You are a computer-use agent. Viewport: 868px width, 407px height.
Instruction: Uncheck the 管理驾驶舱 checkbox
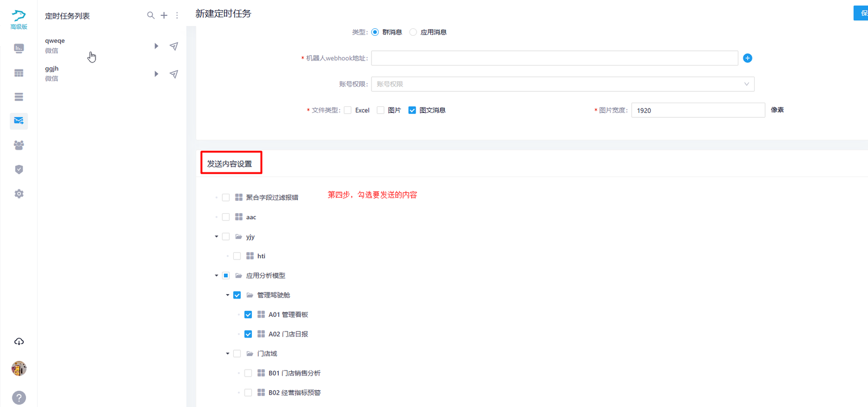[x=237, y=295]
